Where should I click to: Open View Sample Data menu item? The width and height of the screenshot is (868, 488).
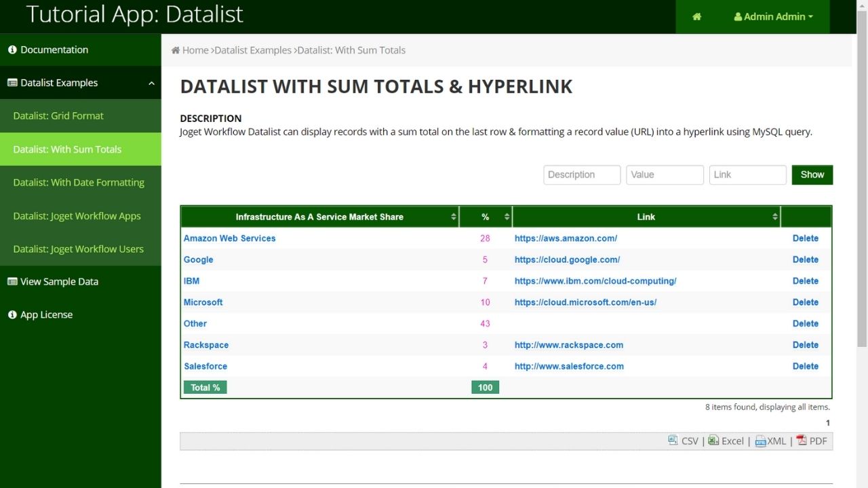pyautogui.click(x=59, y=281)
